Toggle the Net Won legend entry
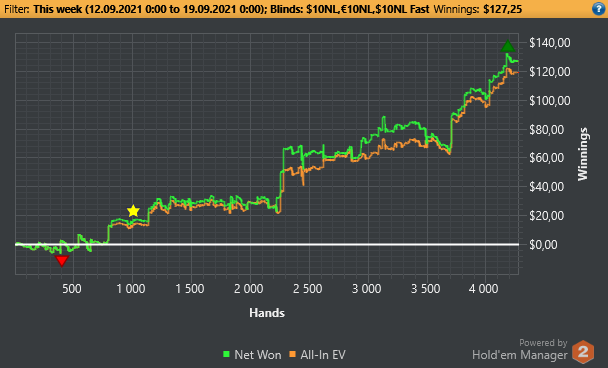Screen dimensions: 608x368 (252, 354)
